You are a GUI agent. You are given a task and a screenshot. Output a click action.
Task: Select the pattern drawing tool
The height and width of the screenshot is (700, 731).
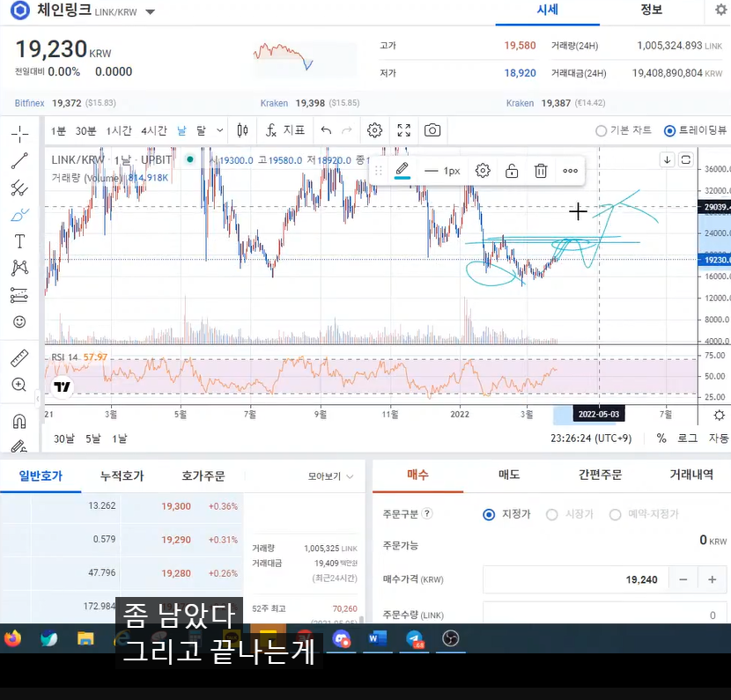coord(19,268)
